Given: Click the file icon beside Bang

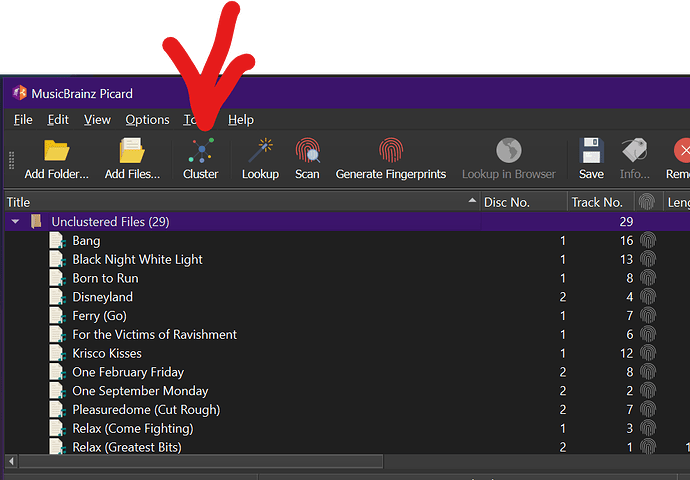Looking at the screenshot, I should click(x=57, y=241).
